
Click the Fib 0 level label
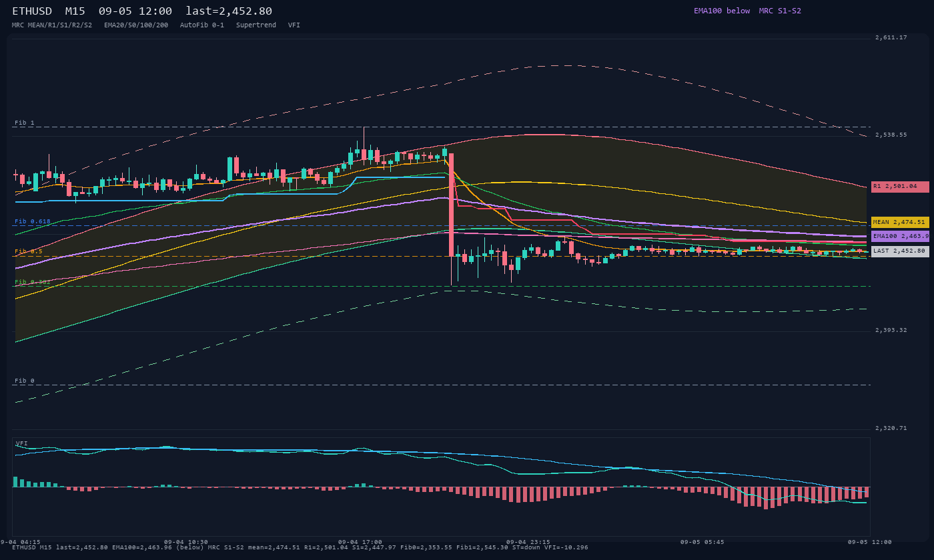[25, 381]
